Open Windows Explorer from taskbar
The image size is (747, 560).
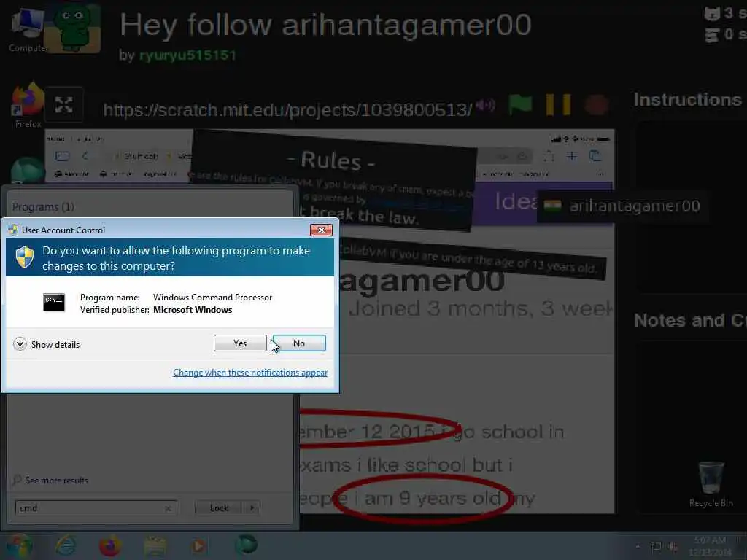[x=155, y=545]
